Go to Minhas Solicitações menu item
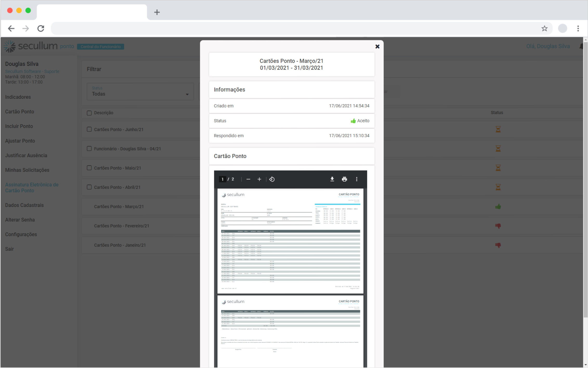588x368 pixels. tap(27, 170)
